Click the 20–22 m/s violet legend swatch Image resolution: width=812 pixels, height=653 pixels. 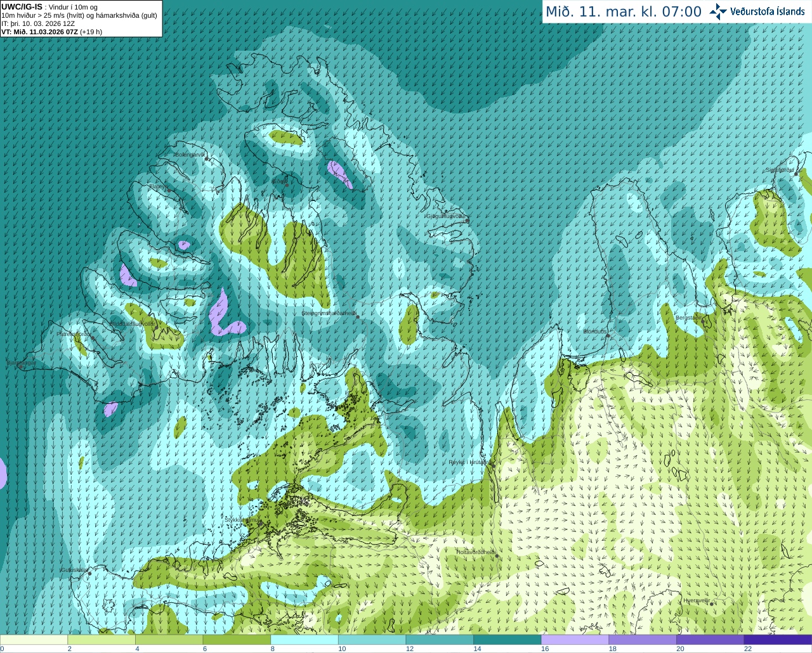pyautogui.click(x=710, y=640)
